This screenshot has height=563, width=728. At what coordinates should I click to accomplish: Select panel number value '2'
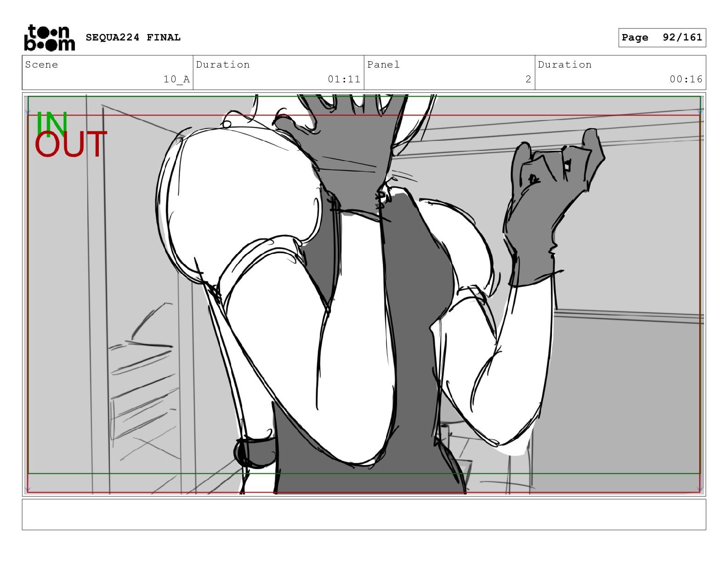pyautogui.click(x=529, y=79)
